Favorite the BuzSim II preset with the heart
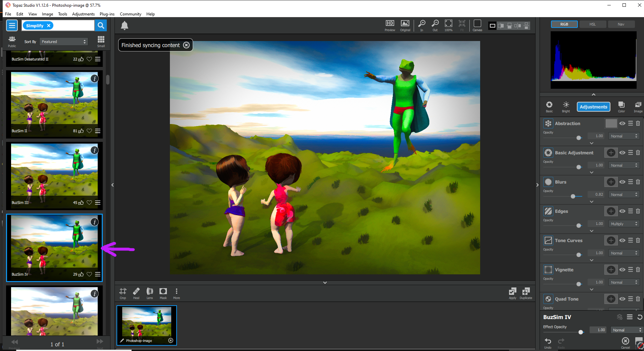Screen dimensions: 644x351 click(89, 131)
